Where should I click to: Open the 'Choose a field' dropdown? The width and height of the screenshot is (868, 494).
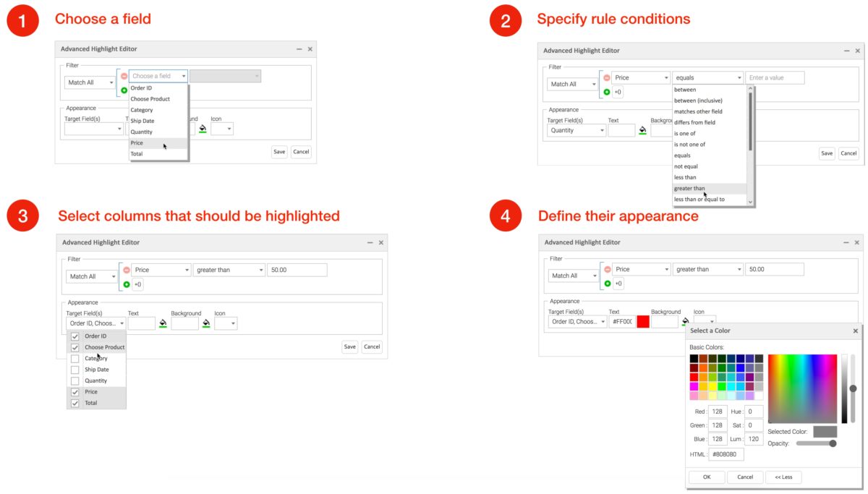click(158, 76)
